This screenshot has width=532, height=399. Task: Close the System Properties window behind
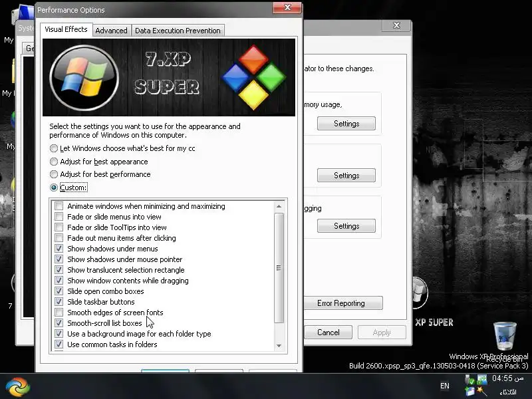(x=396, y=25)
